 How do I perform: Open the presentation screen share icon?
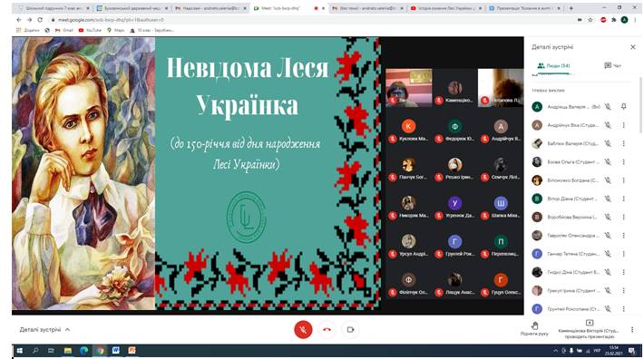pyautogui.click(x=590, y=323)
